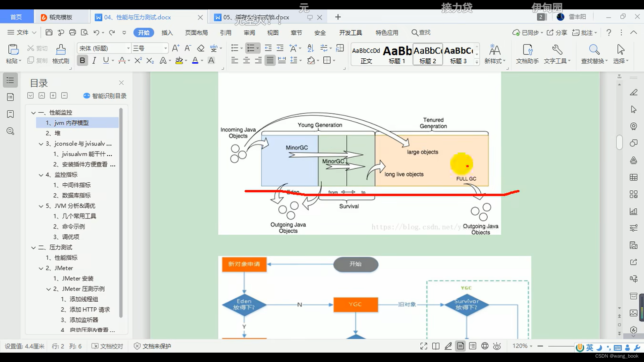
Task: Click the Paste clipboard icon
Action: pos(13,49)
